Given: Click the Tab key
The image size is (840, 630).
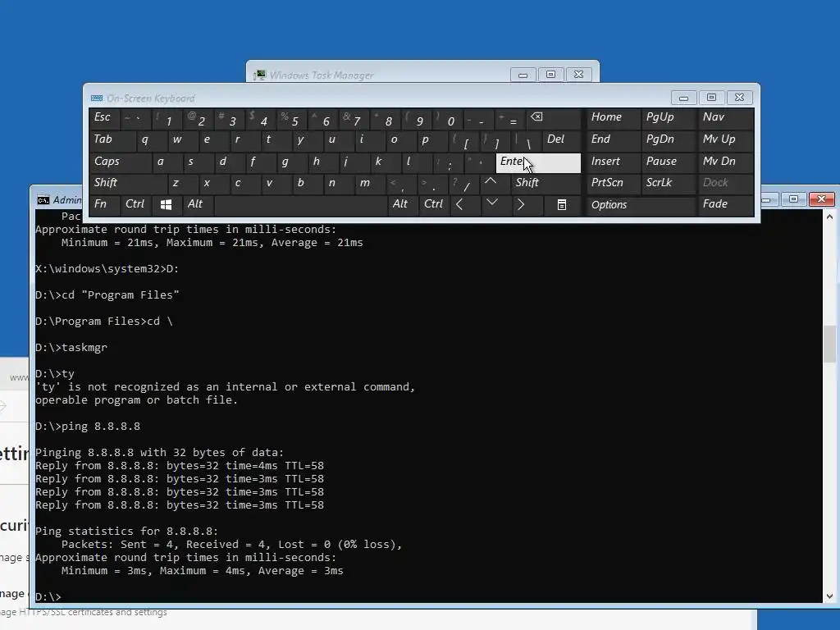Looking at the screenshot, I should tap(112, 139).
